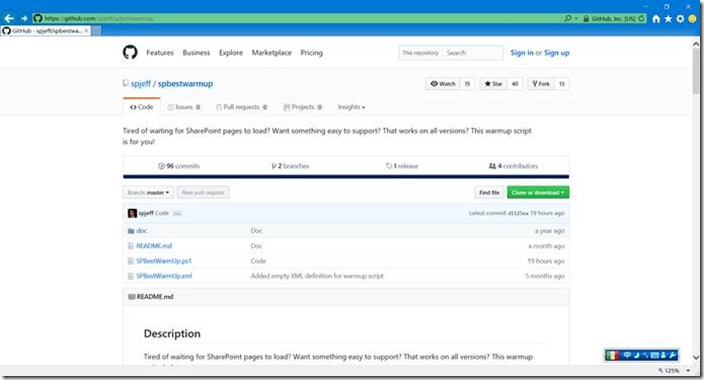This screenshot has height=380, width=704.
Task: Open the Explore nav link
Action: (231, 53)
